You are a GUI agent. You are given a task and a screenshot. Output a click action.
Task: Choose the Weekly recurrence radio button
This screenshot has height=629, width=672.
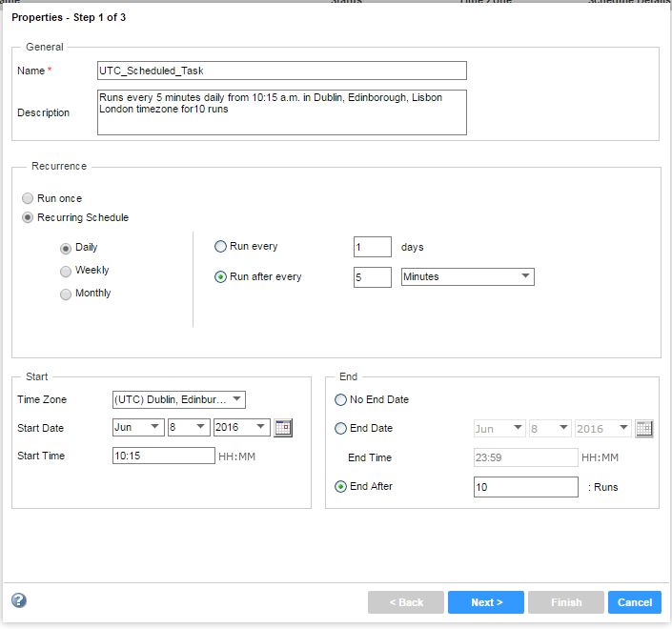[66, 271]
